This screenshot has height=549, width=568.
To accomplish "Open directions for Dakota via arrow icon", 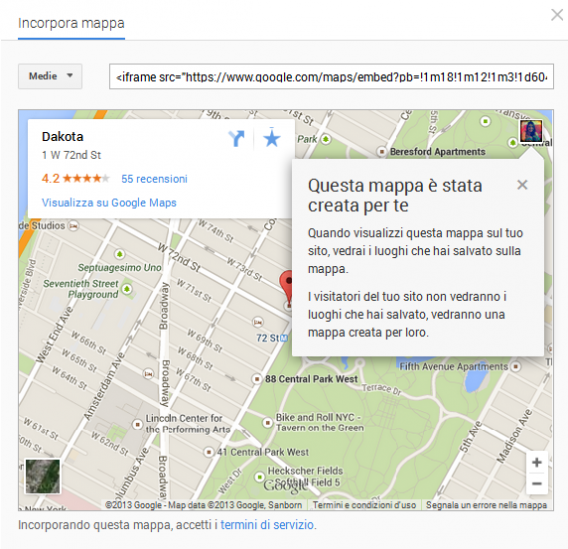I will tap(237, 138).
